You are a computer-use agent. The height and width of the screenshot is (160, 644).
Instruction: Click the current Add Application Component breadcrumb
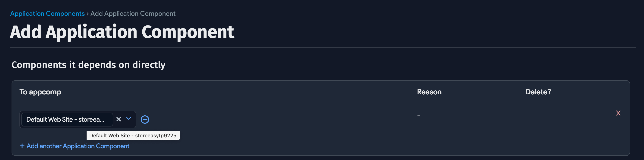(133, 13)
